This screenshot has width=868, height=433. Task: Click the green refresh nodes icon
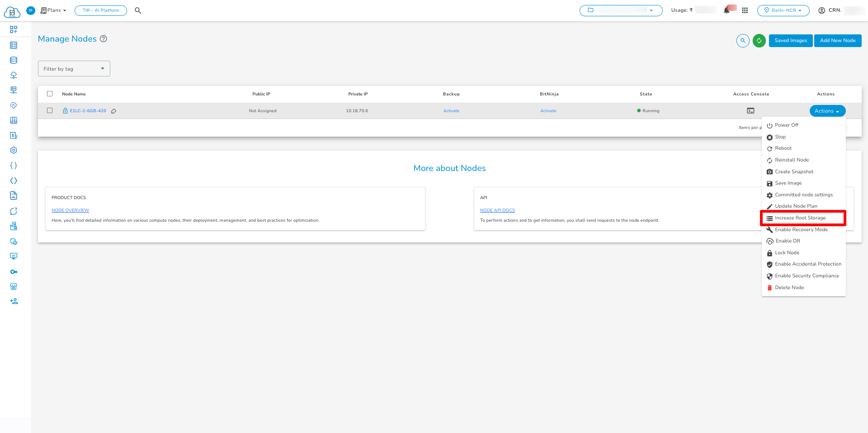759,41
